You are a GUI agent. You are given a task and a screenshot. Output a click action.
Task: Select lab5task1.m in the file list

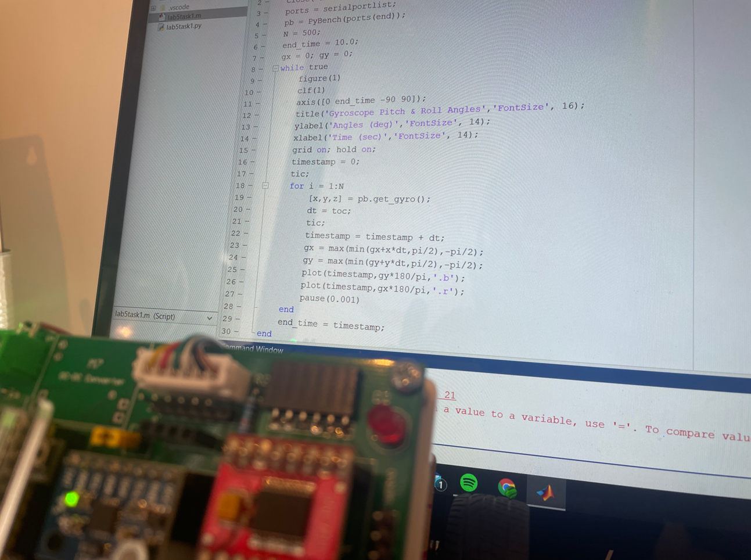[185, 16]
